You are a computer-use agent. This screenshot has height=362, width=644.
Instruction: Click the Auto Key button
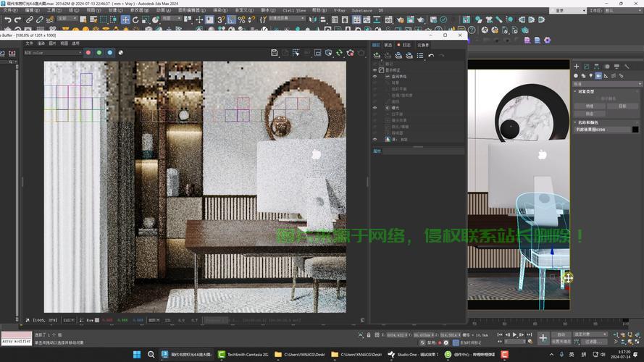(x=561, y=334)
